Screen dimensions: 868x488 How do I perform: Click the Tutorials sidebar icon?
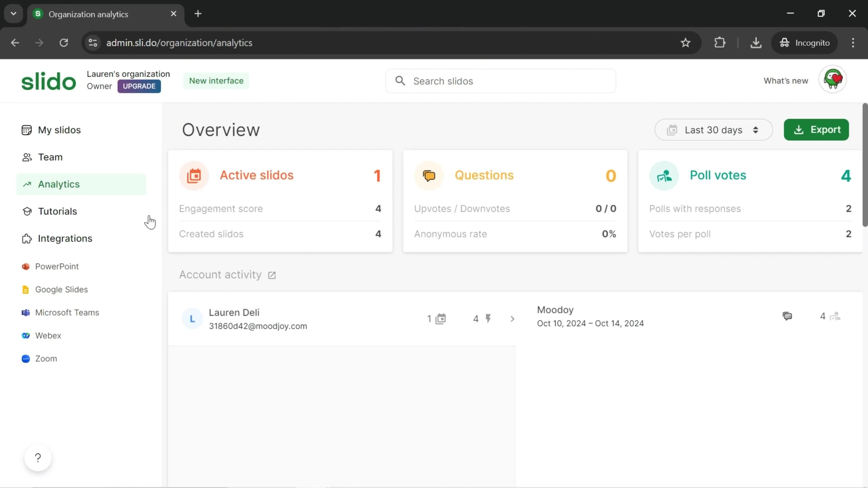click(x=26, y=211)
